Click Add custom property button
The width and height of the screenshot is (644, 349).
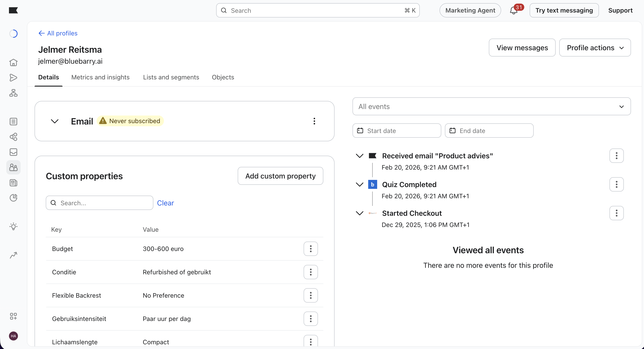[x=280, y=176]
